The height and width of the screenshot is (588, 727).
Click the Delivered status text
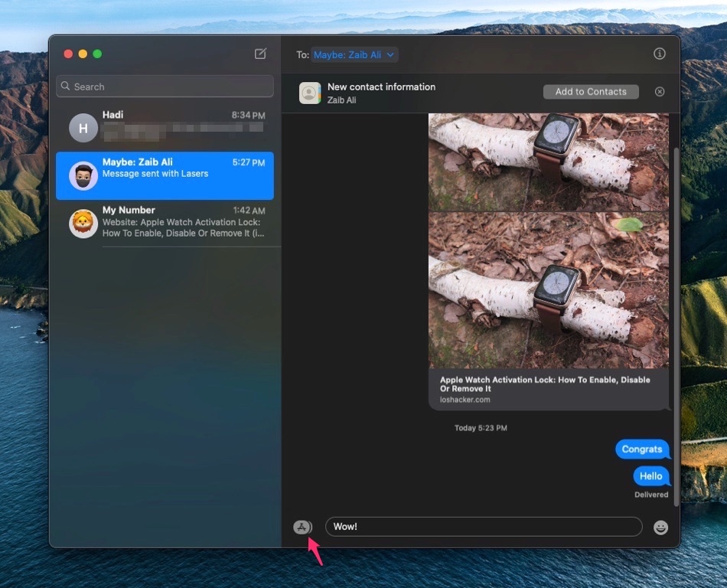tap(651, 495)
